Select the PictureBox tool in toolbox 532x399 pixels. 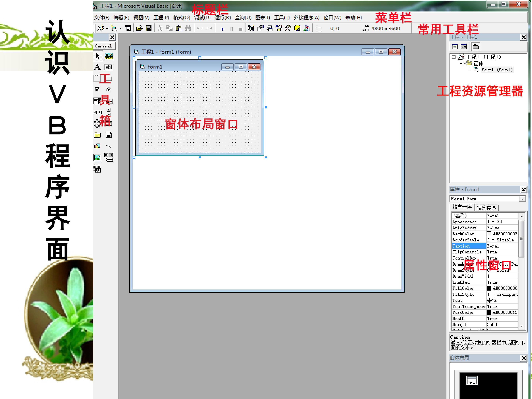(109, 56)
